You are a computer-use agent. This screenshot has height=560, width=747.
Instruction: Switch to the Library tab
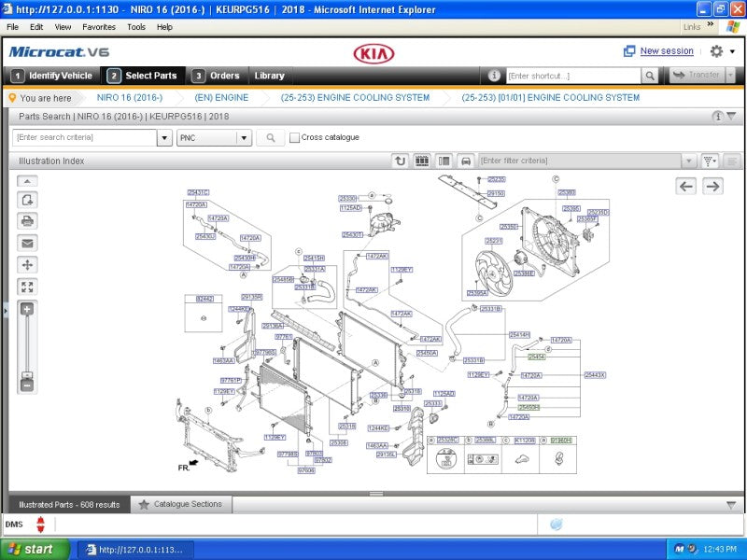point(269,76)
